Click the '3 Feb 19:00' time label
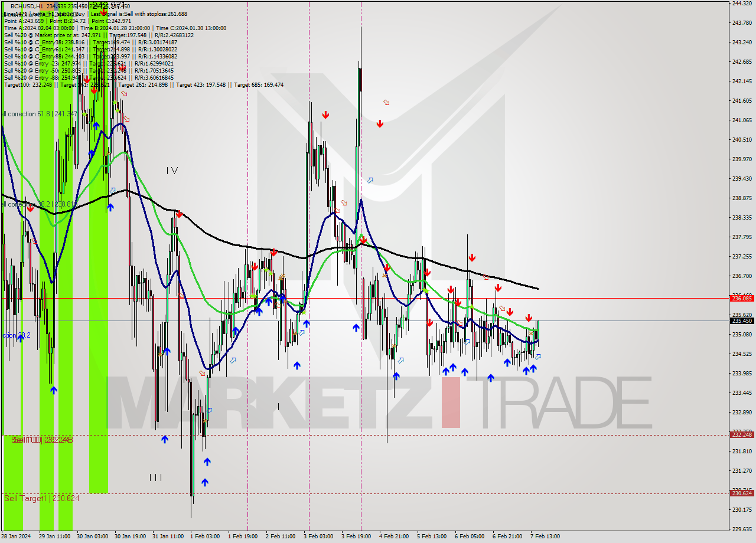This screenshot has height=543, width=756. pos(356,537)
